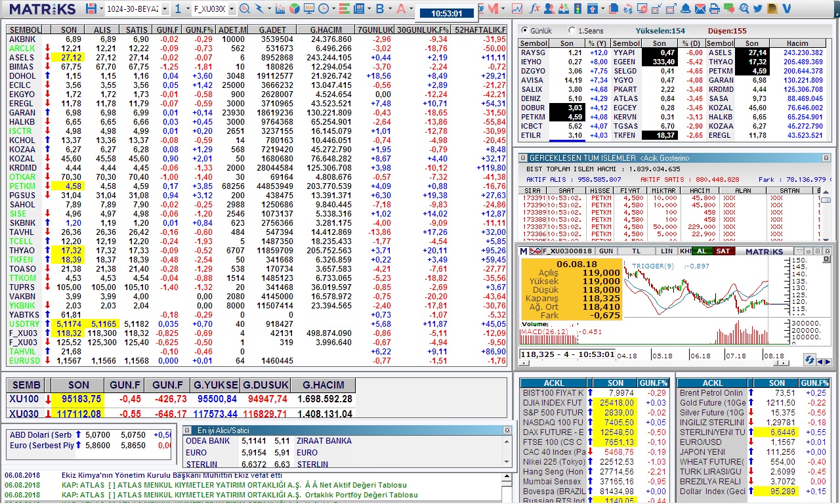Click the monitor settings gear icon
The height and width of the screenshot is (504, 840).
click(x=642, y=9)
